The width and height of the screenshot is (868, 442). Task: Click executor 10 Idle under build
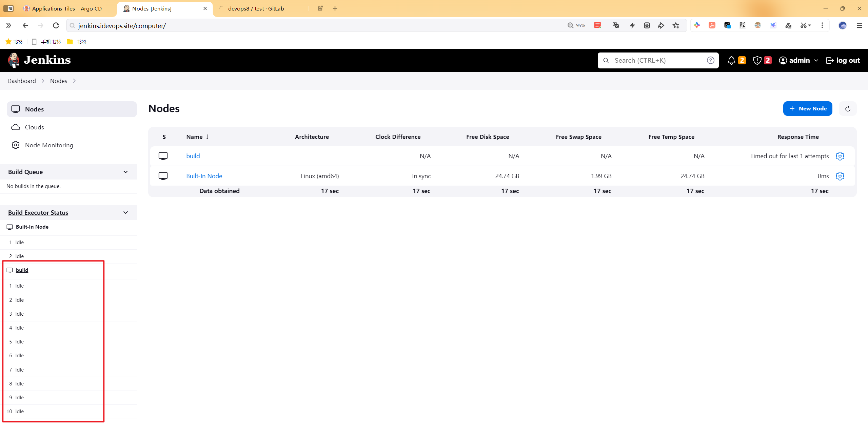pyautogui.click(x=15, y=412)
